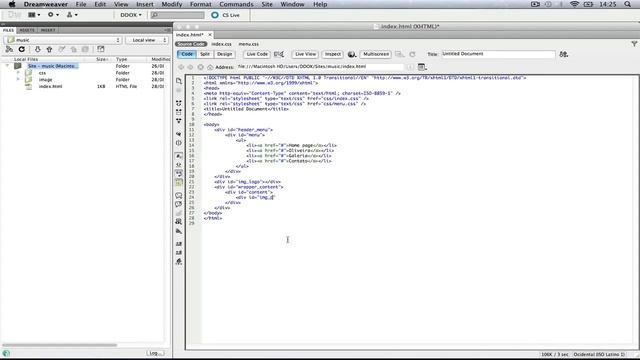Enable Inspect mode

point(333,54)
